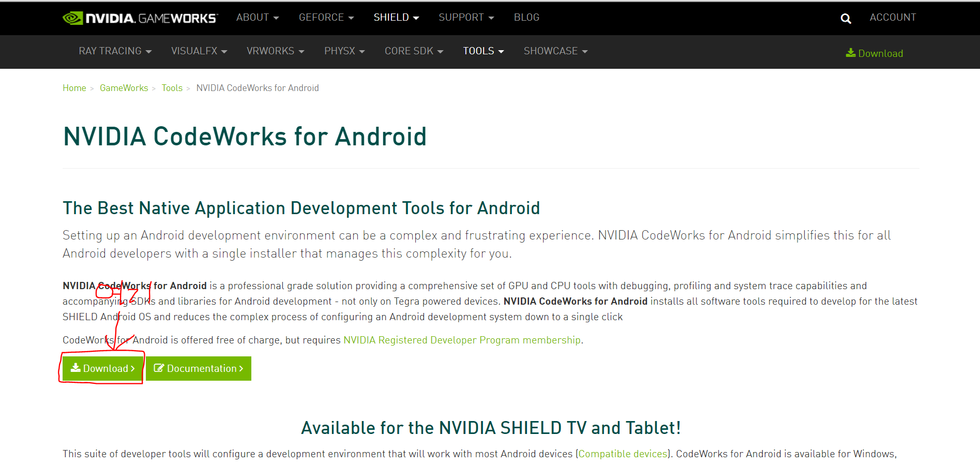
Task: Open NVIDIA Registered Developer Program membership link
Action: (x=462, y=340)
